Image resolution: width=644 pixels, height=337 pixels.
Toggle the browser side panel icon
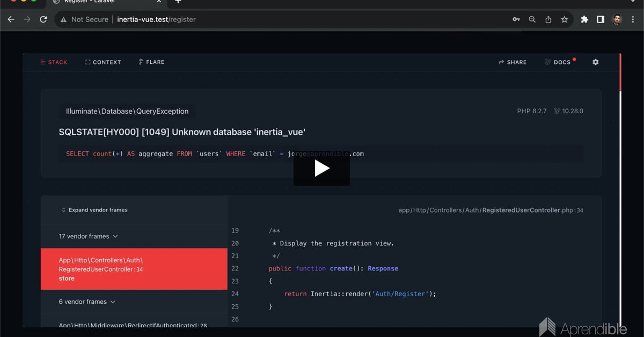coord(601,19)
